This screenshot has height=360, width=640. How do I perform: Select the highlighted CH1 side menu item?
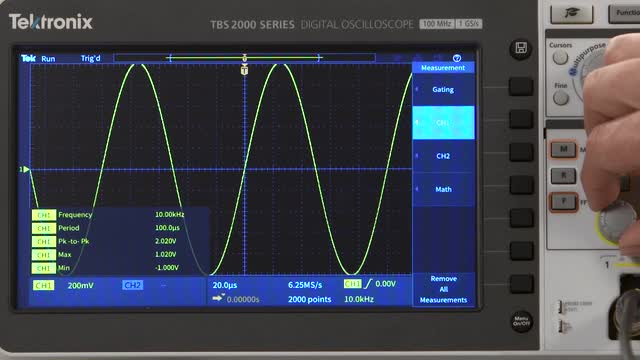click(443, 122)
